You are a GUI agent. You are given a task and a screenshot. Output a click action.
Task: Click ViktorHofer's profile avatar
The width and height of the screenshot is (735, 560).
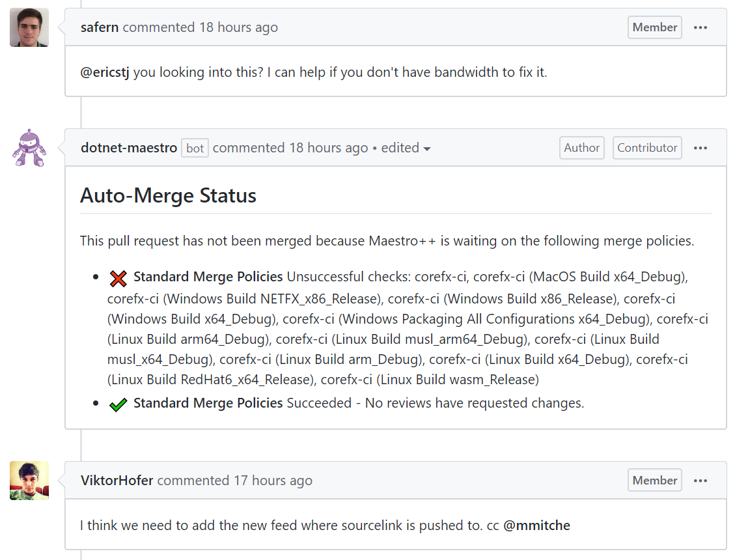pyautogui.click(x=29, y=480)
